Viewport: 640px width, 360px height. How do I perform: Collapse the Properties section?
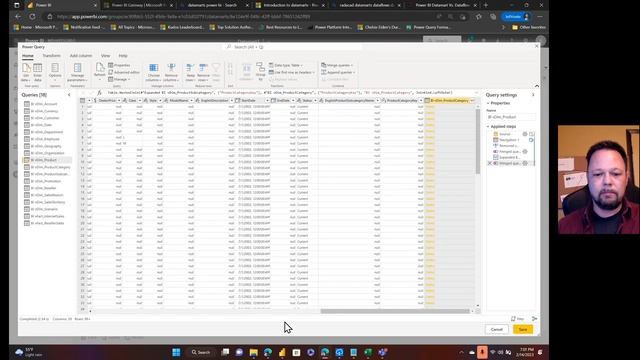(488, 103)
